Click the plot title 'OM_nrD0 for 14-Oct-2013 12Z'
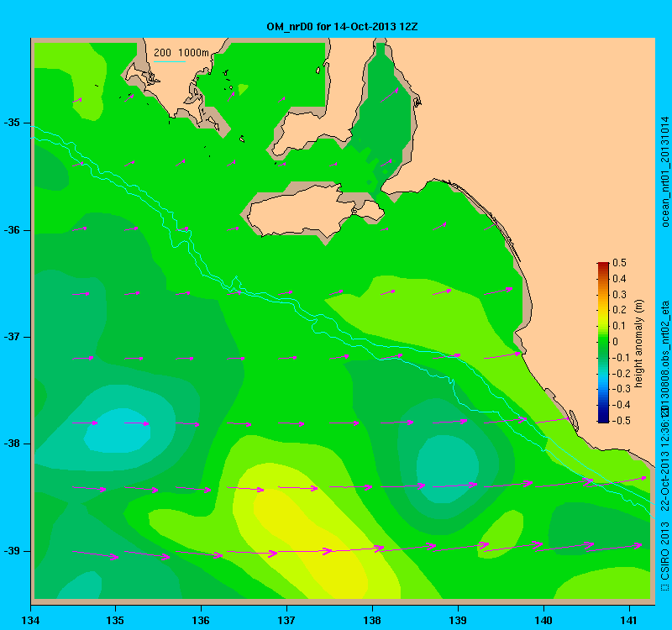The image size is (672, 630). (342, 27)
